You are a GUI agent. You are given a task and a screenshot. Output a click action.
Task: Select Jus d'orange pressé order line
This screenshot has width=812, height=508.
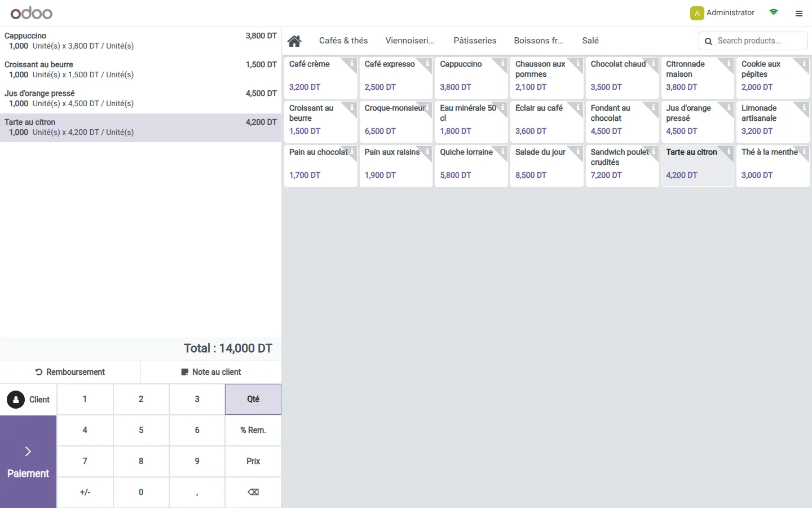pos(140,99)
